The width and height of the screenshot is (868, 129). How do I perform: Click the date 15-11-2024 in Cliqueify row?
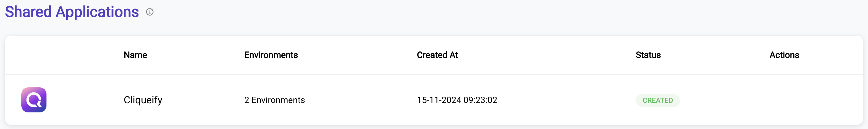pyautogui.click(x=439, y=100)
